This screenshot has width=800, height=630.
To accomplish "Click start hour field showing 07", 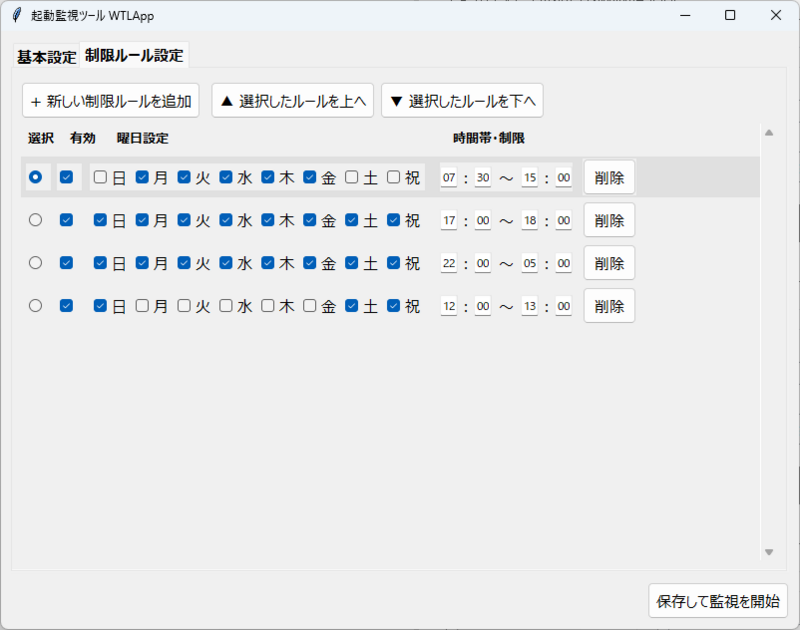I will [449, 178].
